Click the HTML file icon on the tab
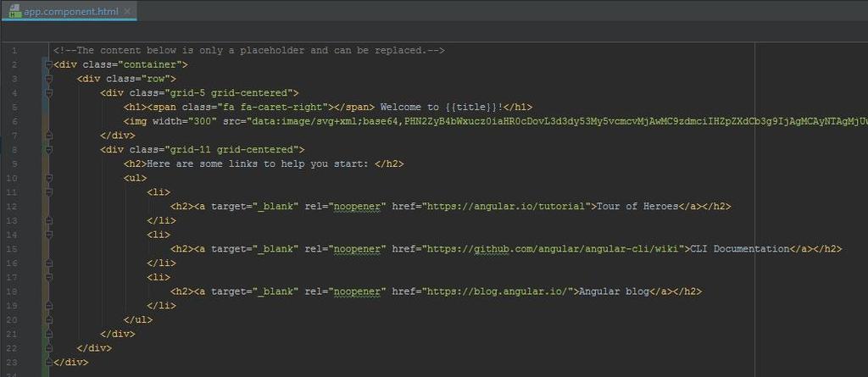This screenshot has width=868, height=377. pos(15,11)
